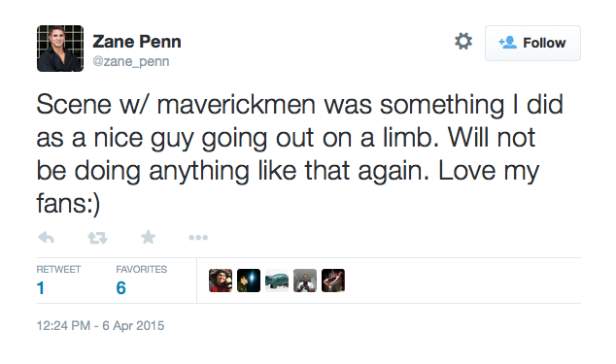
Task: Open the 12:24 PM - 6 Apr 2015 timestamp
Action: (101, 325)
